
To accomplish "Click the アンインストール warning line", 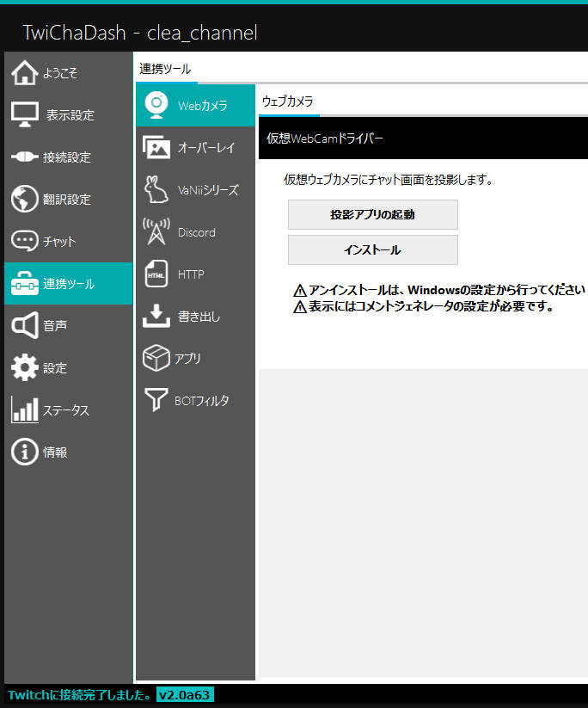I will point(447,289).
